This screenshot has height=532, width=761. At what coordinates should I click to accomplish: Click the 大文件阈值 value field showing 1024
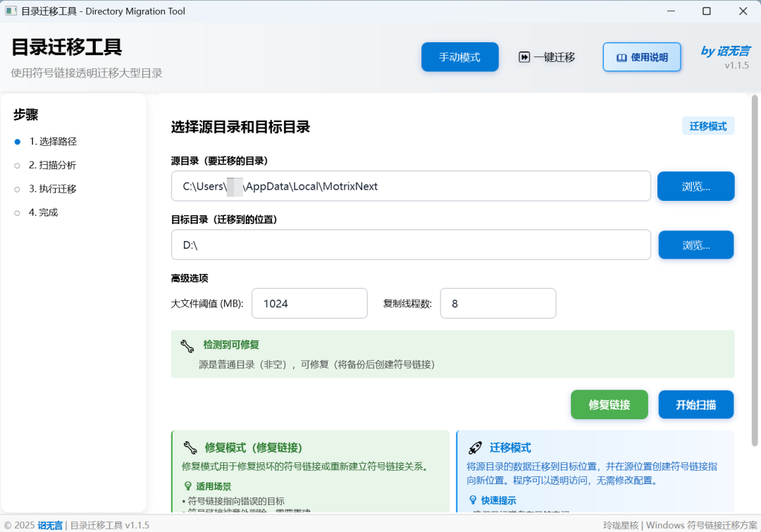coord(309,303)
